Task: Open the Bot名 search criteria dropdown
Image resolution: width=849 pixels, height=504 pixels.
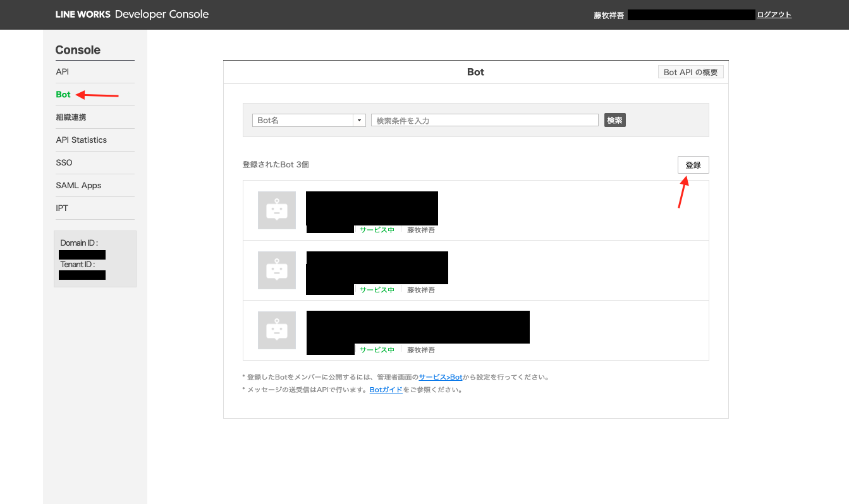Action: (x=309, y=120)
